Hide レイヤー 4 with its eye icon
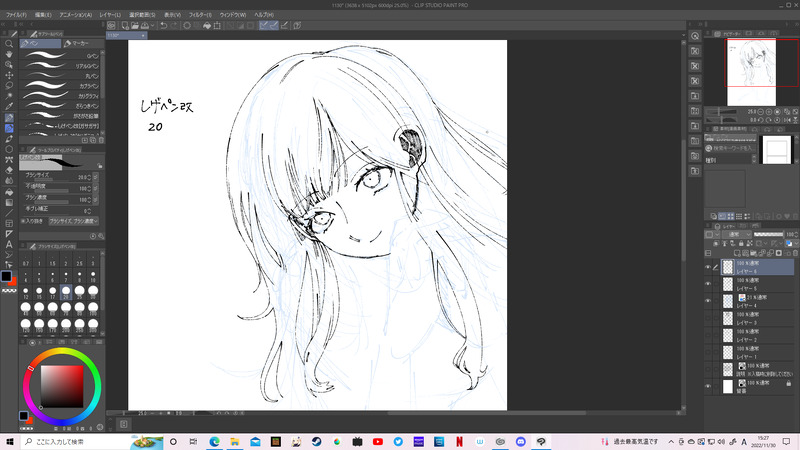 click(708, 301)
